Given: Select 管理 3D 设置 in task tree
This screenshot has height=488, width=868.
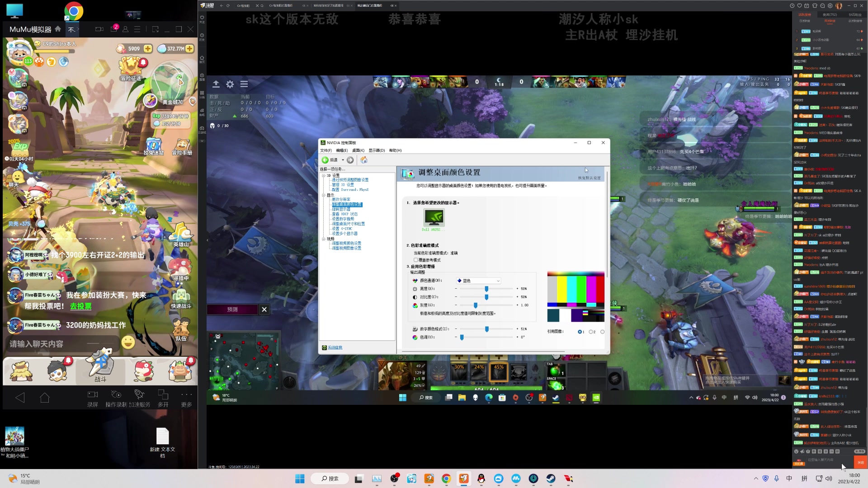Looking at the screenshot, I should [343, 185].
